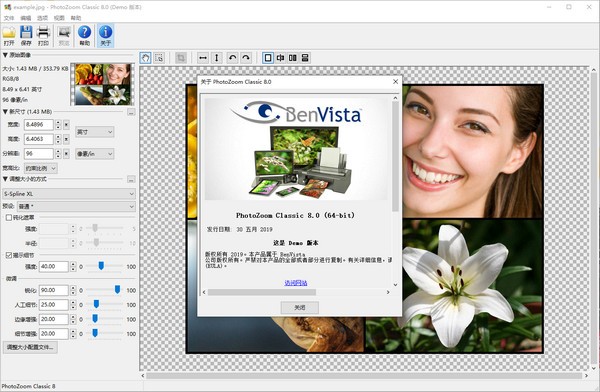
Task: Click the x button beside 分辨率 field
Action: [66, 154]
